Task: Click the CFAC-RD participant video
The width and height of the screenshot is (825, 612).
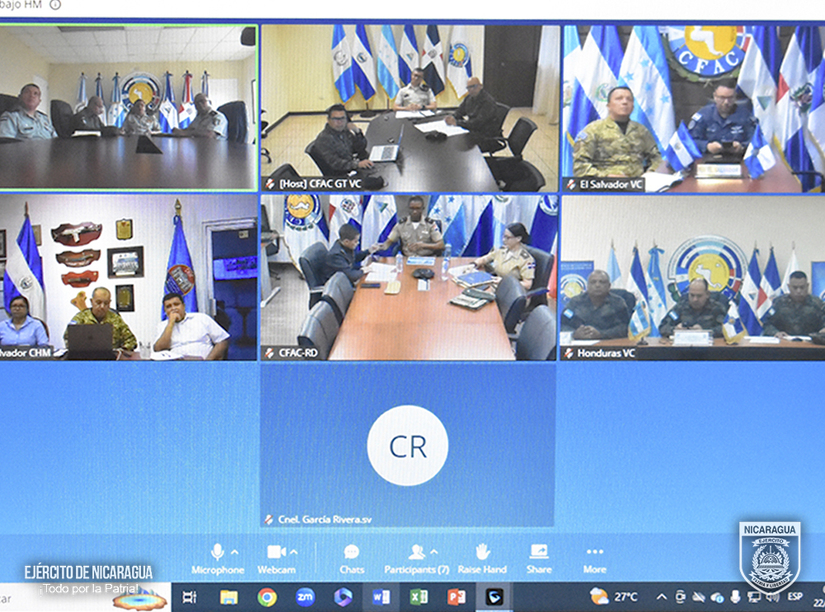Action: point(408,277)
